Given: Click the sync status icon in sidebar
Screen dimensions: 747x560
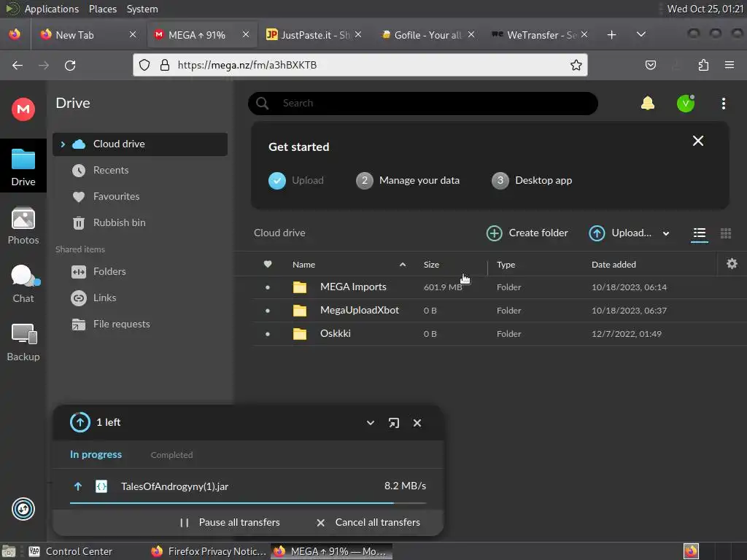Looking at the screenshot, I should [x=23, y=508].
